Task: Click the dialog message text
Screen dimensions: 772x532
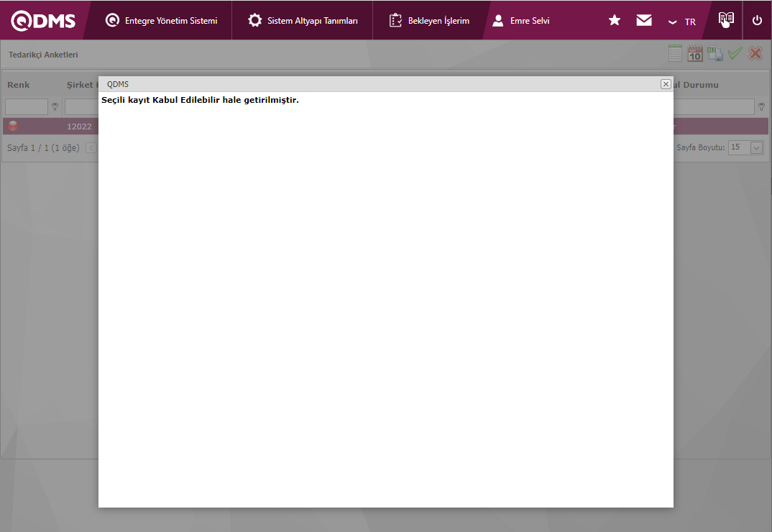Action: (200, 100)
